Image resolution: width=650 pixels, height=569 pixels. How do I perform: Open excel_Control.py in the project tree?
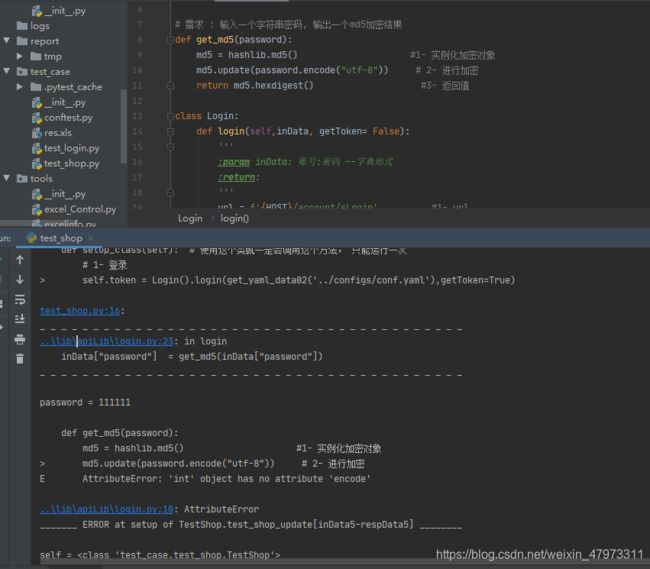(74, 209)
